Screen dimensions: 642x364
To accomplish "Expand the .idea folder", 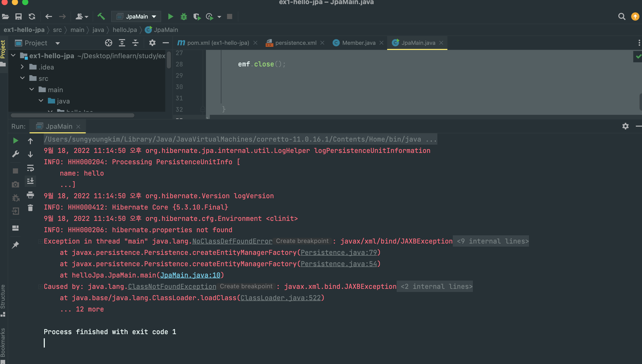I will (22, 67).
